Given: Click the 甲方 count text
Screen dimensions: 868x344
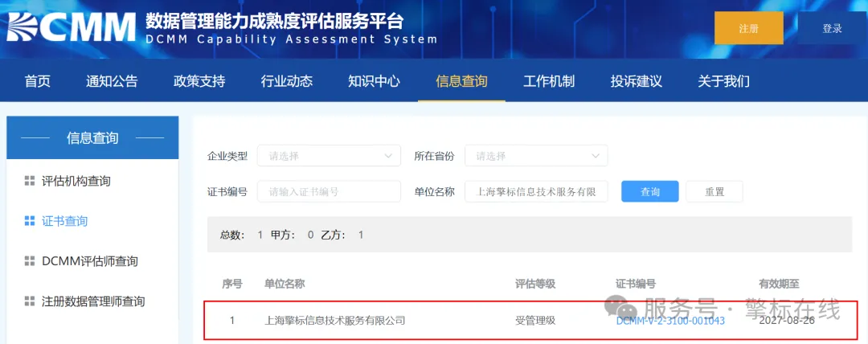Looking at the screenshot, I should point(292,235).
